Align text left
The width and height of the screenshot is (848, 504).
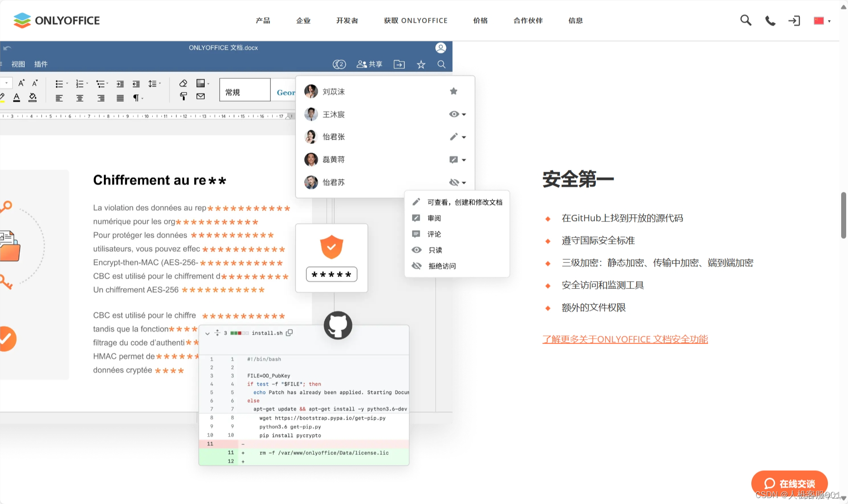(x=59, y=98)
